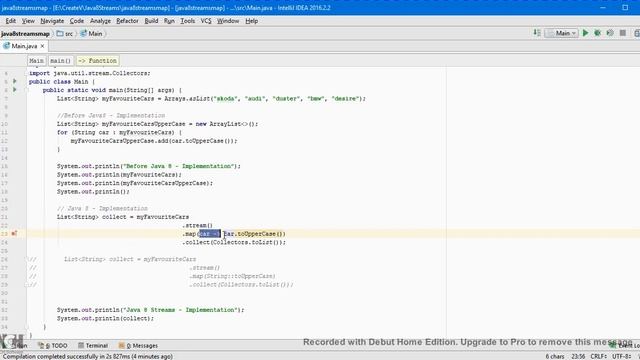Open the Main run configuration dropdown
This screenshot has height=360, width=640.
click(x=562, y=33)
